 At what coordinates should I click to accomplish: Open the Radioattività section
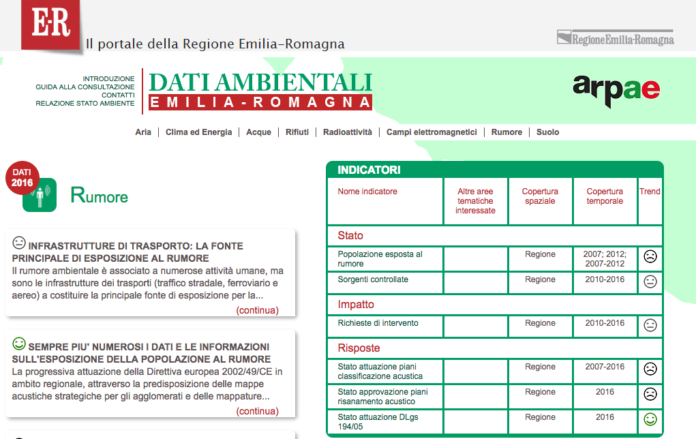pyautogui.click(x=348, y=132)
